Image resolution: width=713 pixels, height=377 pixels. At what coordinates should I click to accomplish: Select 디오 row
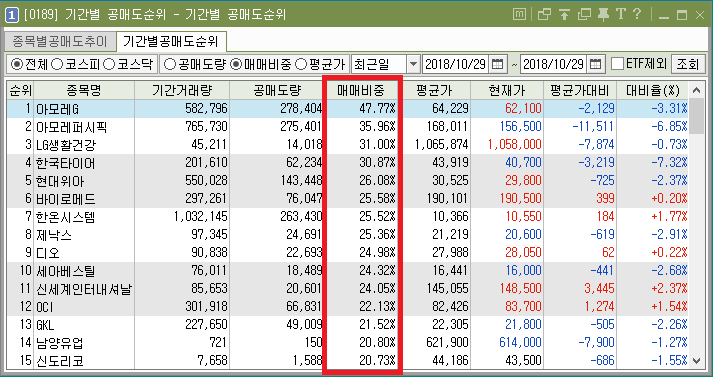[x=348, y=253]
